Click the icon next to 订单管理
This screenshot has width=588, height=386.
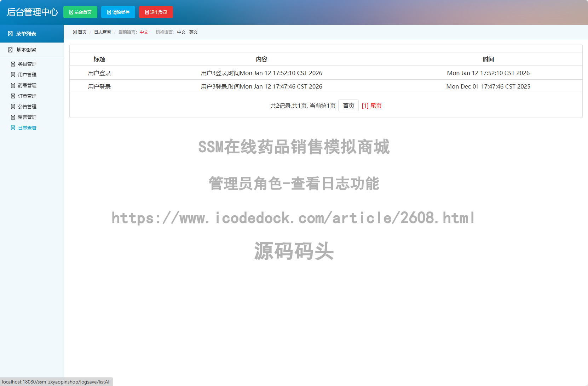pos(13,96)
